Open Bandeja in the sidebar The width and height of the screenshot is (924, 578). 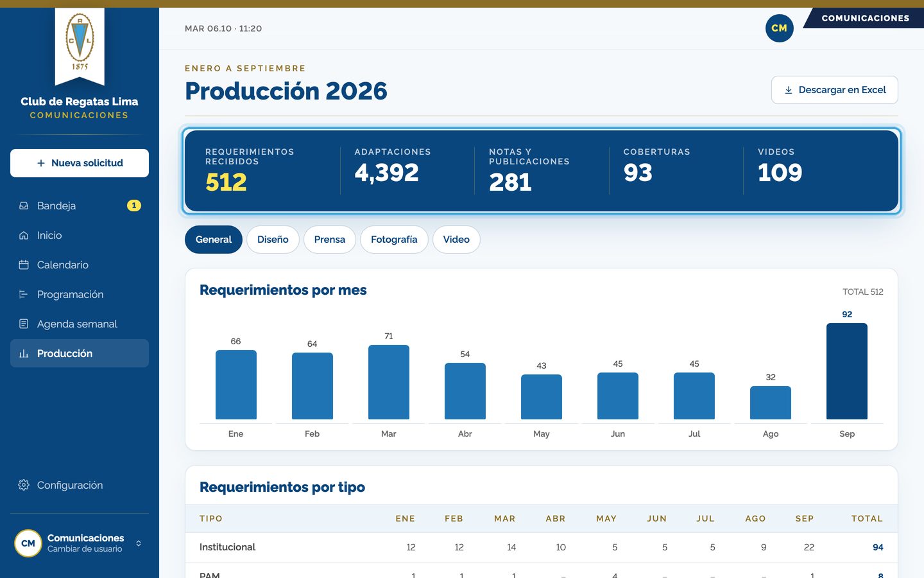pos(80,206)
